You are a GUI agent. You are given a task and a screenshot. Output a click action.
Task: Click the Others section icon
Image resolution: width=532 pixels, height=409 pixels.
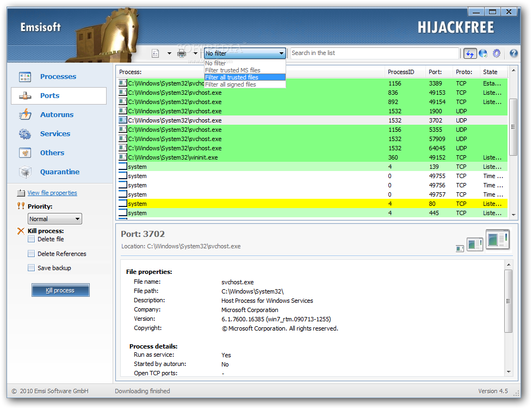(x=25, y=153)
